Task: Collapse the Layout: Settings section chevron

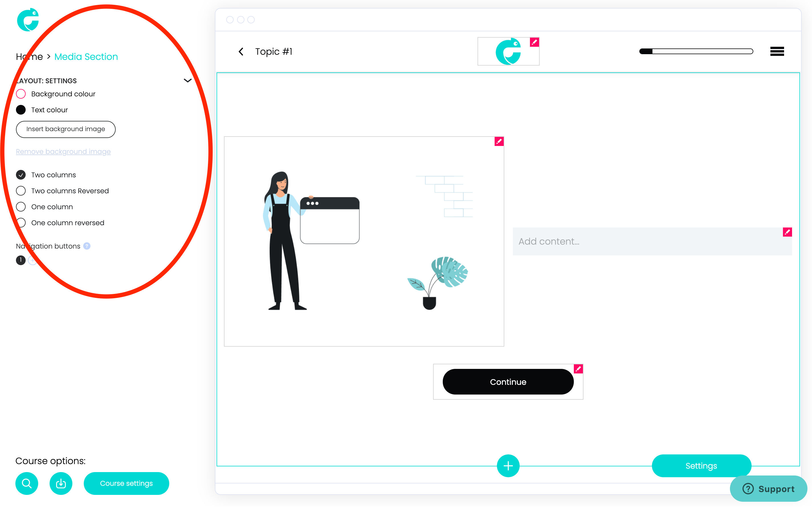Action: (x=187, y=80)
